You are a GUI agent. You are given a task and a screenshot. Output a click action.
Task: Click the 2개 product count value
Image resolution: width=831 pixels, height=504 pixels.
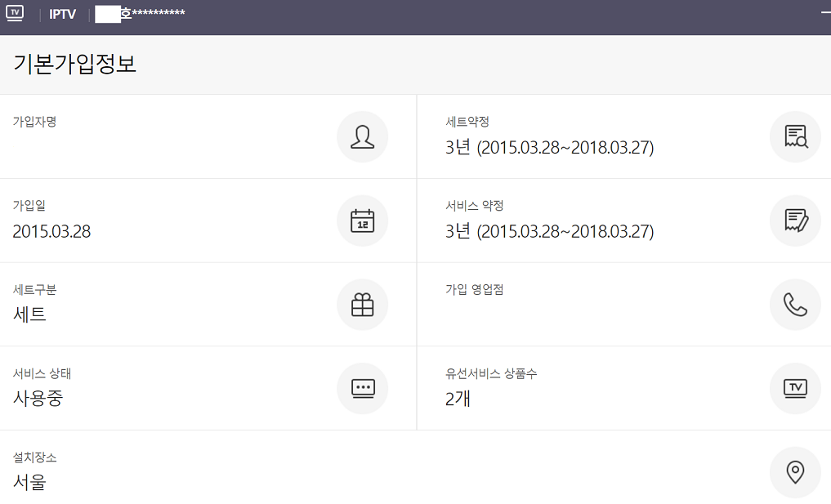point(458,399)
